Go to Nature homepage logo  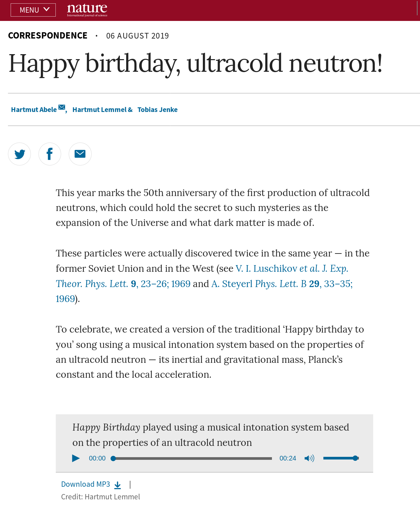coord(87,10)
